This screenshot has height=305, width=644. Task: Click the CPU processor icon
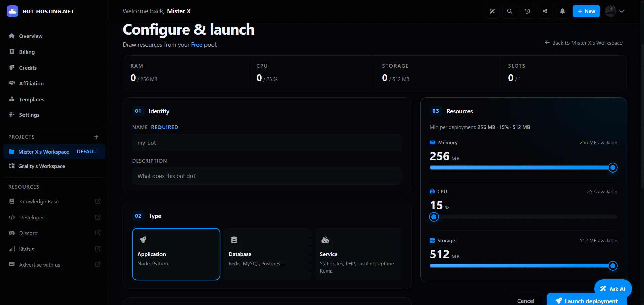[432, 191]
